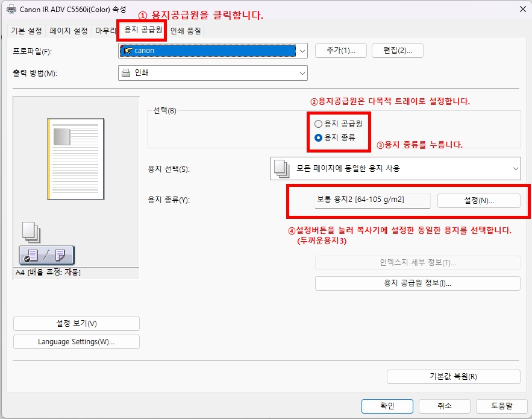Viewport: 532px width, 419px height.
Task: Click the 용지 공급원 정보(I) button
Action: click(x=417, y=283)
